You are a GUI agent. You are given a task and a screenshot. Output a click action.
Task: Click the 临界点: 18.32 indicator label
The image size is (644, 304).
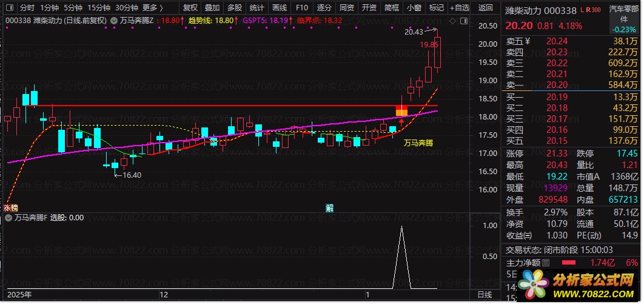(x=319, y=20)
